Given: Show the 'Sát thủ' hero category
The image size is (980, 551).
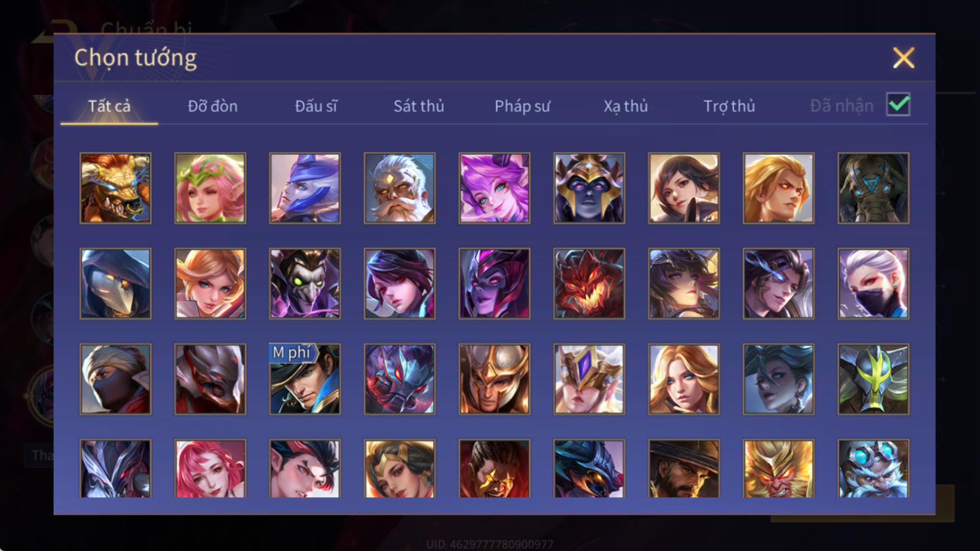Looking at the screenshot, I should (419, 106).
